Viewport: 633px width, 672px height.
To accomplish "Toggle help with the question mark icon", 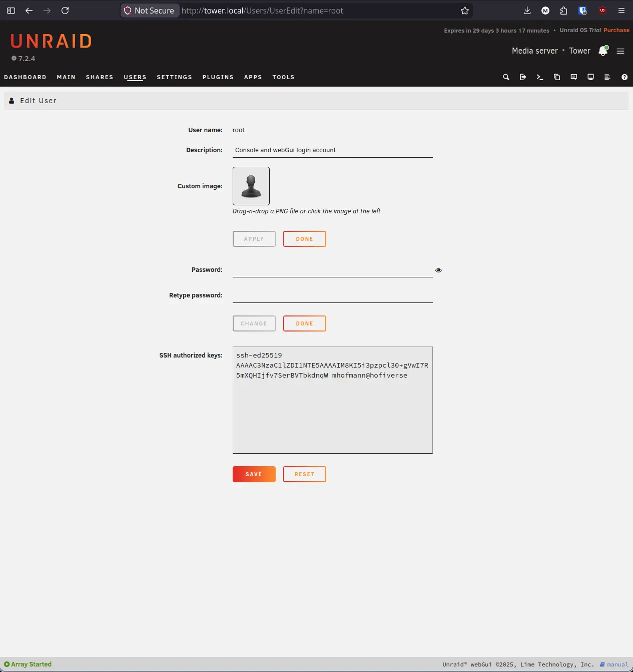I will 624,77.
